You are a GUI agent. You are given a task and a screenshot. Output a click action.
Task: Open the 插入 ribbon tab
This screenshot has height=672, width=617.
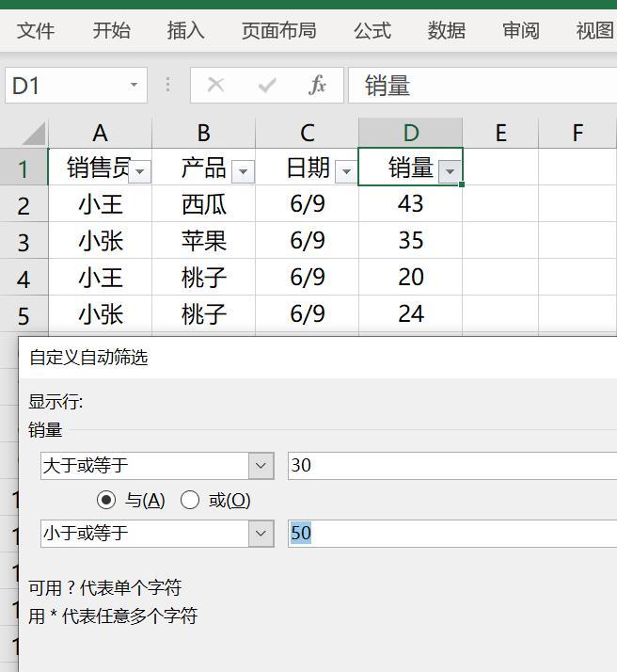(186, 31)
